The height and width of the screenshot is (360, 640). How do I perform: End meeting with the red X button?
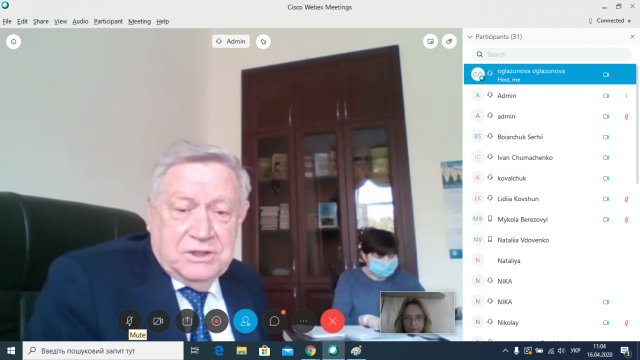(x=332, y=321)
